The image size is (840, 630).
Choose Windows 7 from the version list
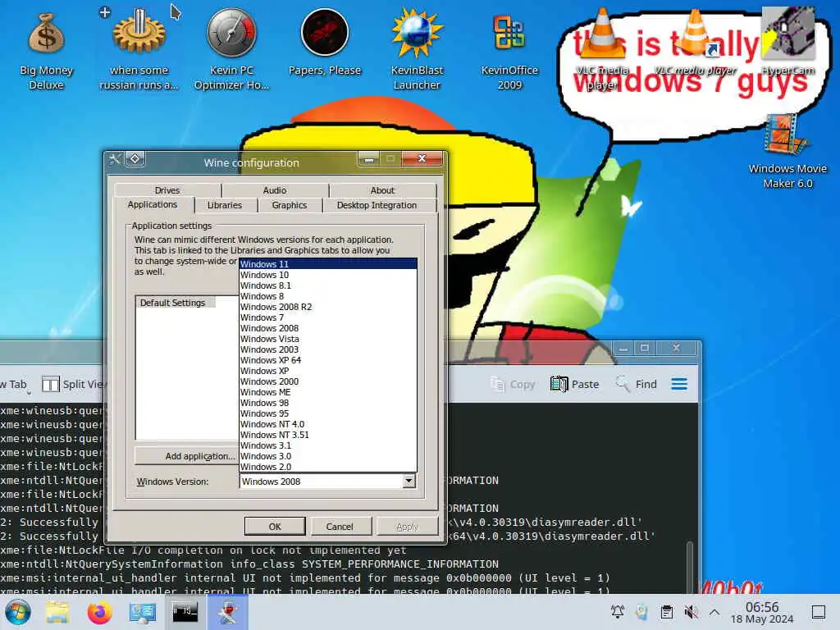click(328, 317)
